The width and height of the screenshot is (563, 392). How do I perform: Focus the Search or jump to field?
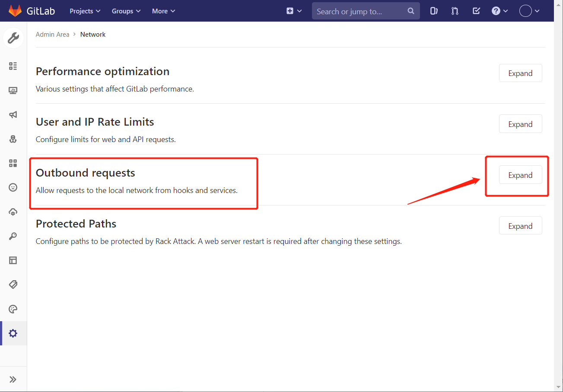[366, 11]
